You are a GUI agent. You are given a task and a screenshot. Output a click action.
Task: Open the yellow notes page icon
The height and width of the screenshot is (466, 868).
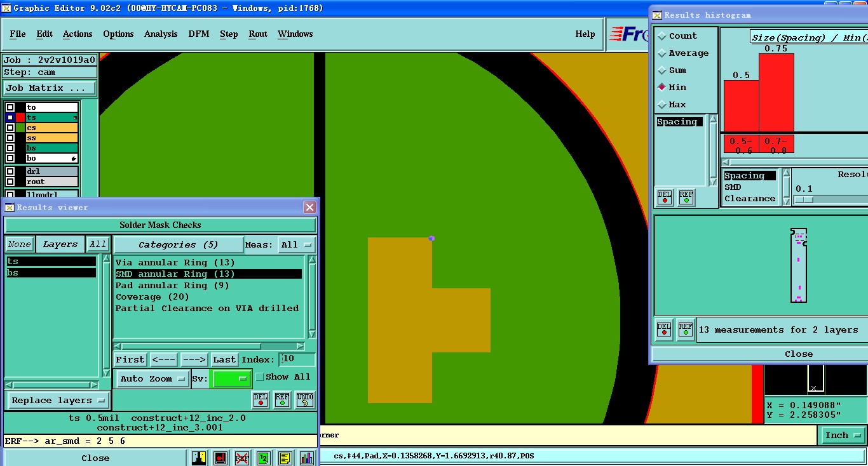point(285,458)
